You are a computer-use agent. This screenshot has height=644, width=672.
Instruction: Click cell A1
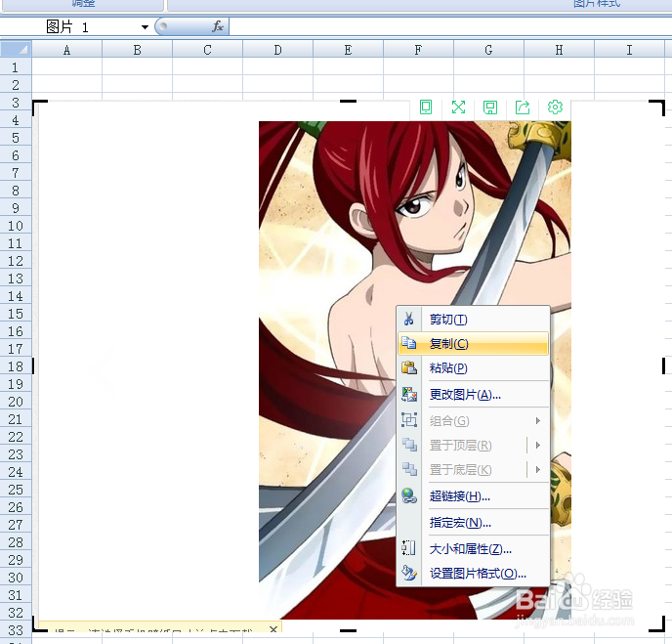click(66, 67)
